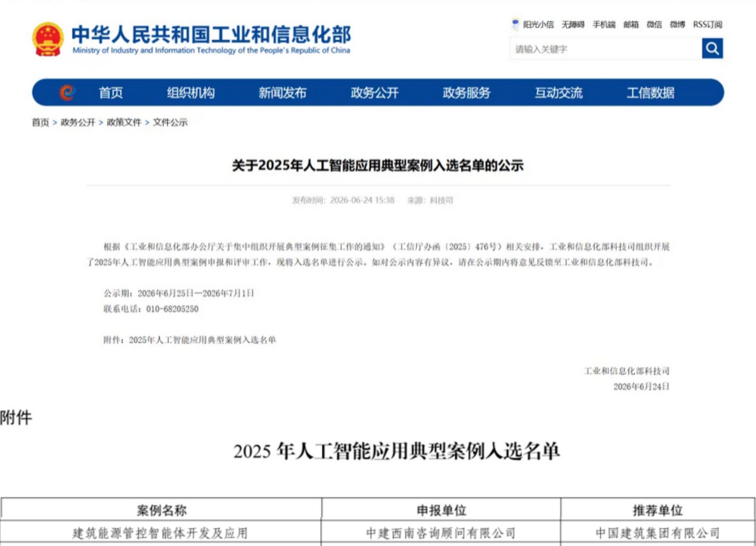756x546 pixels.
Task: Click the search magnifier button
Action: click(712, 49)
